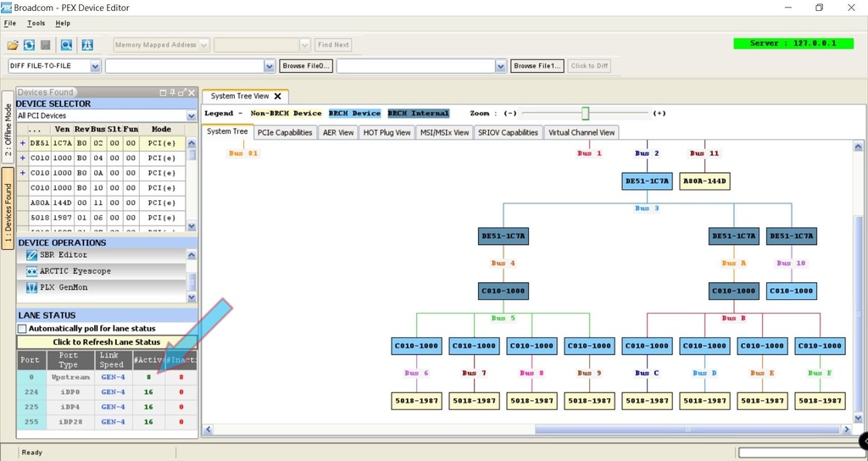Screen dimensions: 868x461
Task: Click the tree view scroll-down arrow
Action: point(858,419)
